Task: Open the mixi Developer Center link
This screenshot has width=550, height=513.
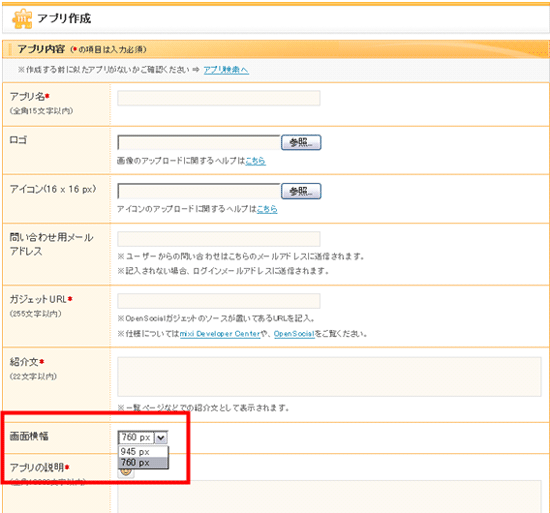Action: 220,333
